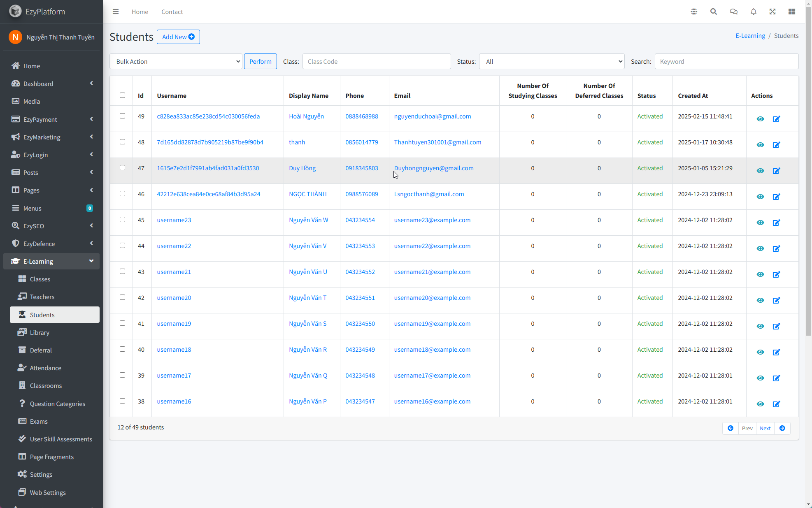
Task: Edit student Duy Hồng with pencil icon
Action: click(x=776, y=171)
